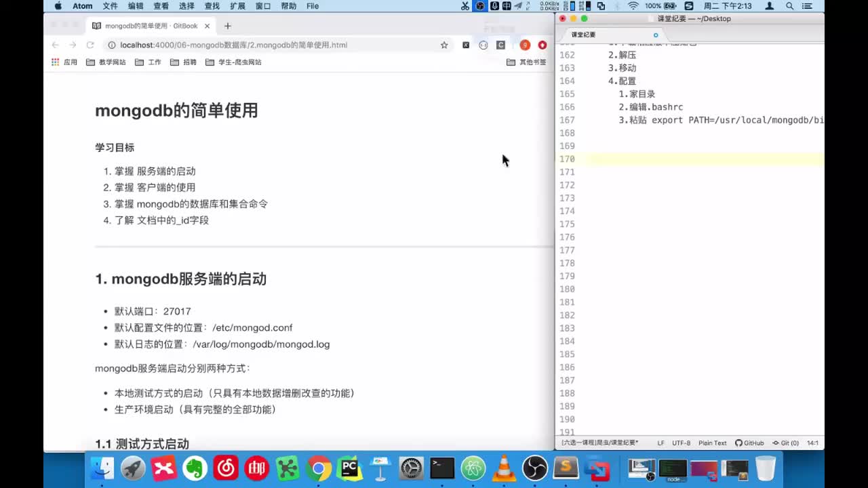Open OBS Studio icon in the Dock
Screen dimensions: 868x488
(535, 468)
